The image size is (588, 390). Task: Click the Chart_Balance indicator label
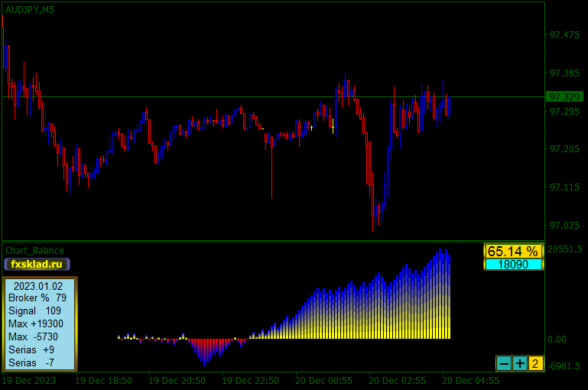[x=34, y=251]
